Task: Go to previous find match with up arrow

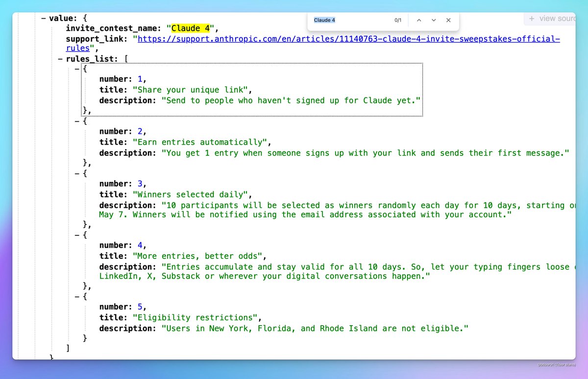Action: tap(418, 20)
